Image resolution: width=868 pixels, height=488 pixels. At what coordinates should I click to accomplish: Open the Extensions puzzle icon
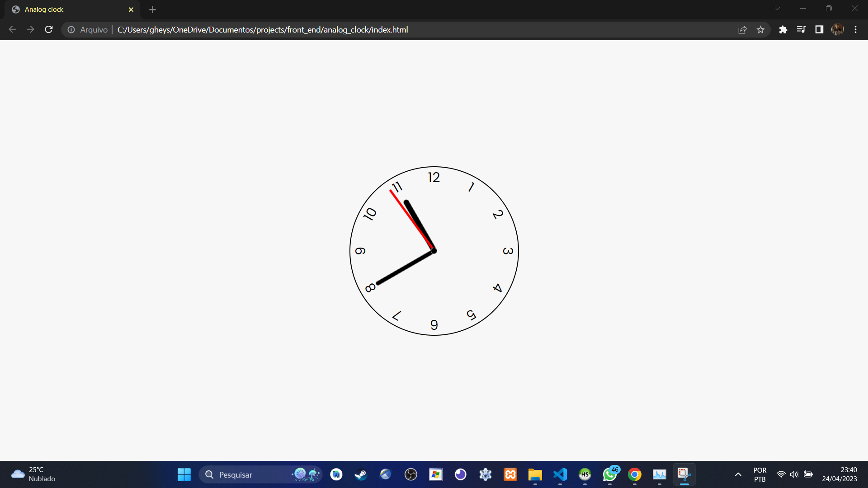(783, 29)
